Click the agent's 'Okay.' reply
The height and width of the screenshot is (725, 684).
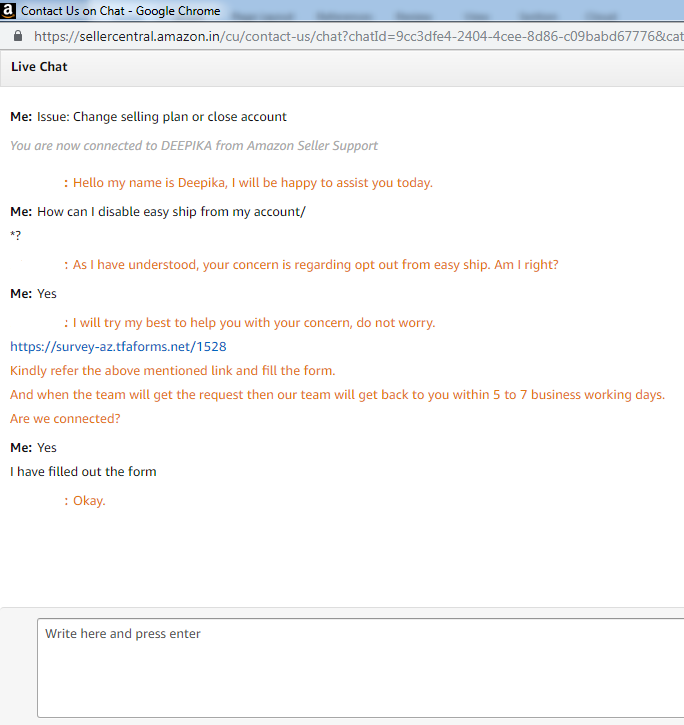click(89, 501)
